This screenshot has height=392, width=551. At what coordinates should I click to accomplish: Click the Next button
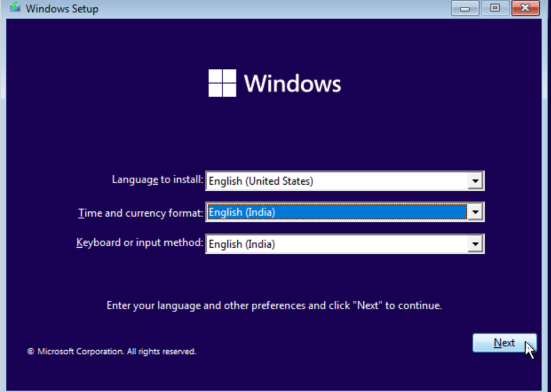[x=504, y=343]
